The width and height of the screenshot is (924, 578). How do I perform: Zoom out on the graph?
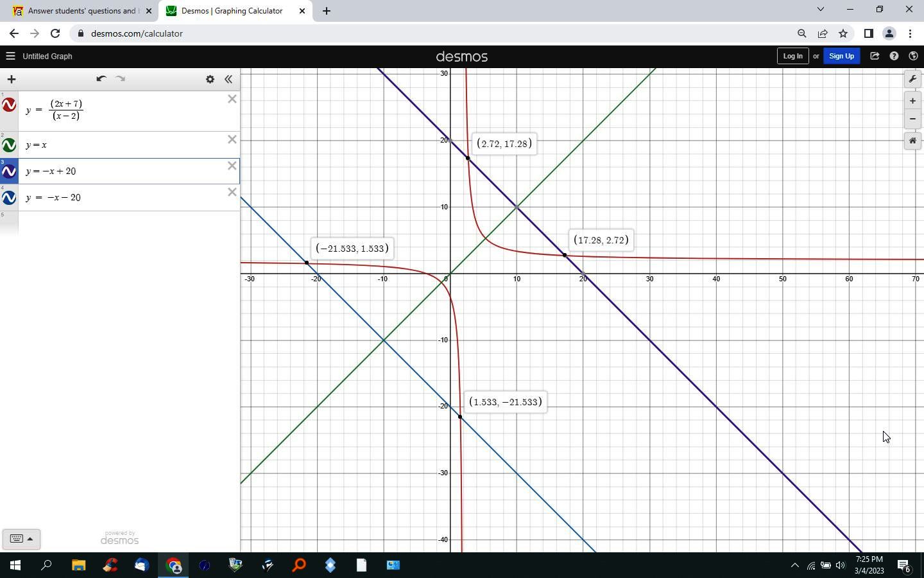point(912,119)
